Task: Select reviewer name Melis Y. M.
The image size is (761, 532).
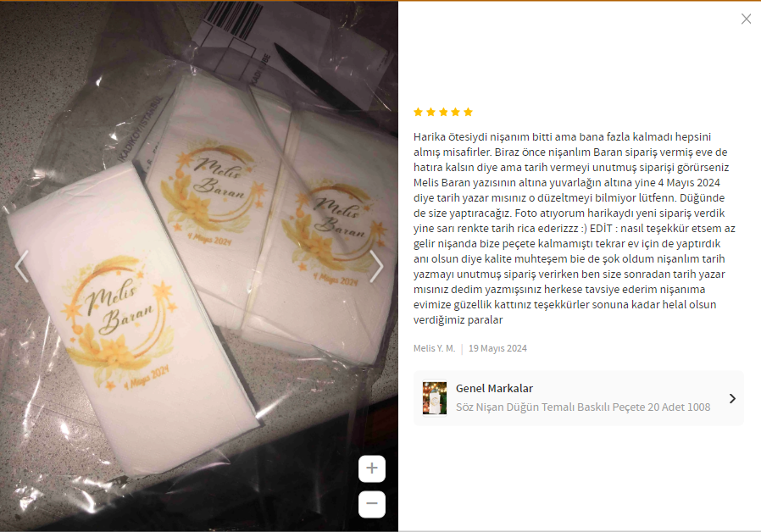Action: pyautogui.click(x=435, y=348)
